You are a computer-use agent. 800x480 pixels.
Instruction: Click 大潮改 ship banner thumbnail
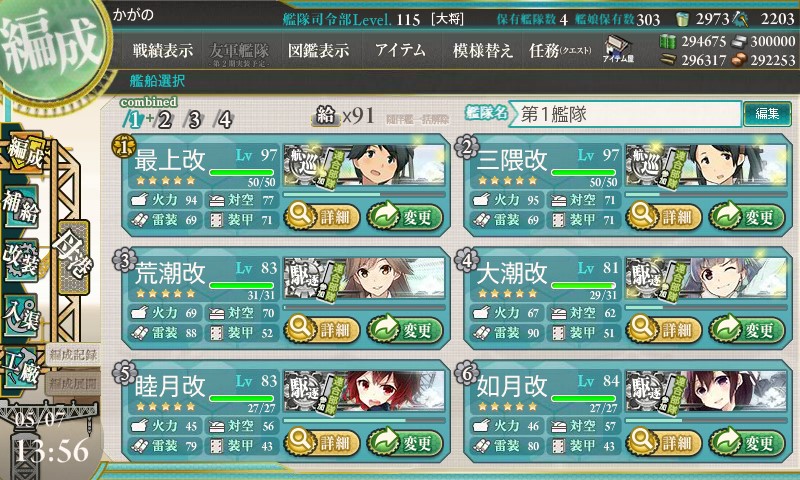[706, 277]
